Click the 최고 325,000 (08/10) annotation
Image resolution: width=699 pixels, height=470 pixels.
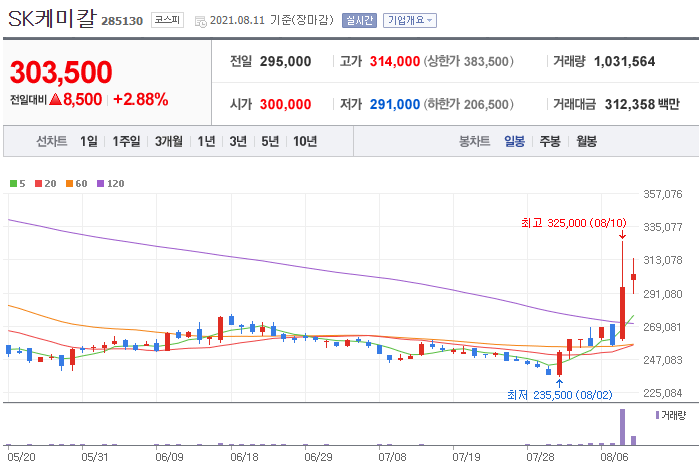(574, 223)
